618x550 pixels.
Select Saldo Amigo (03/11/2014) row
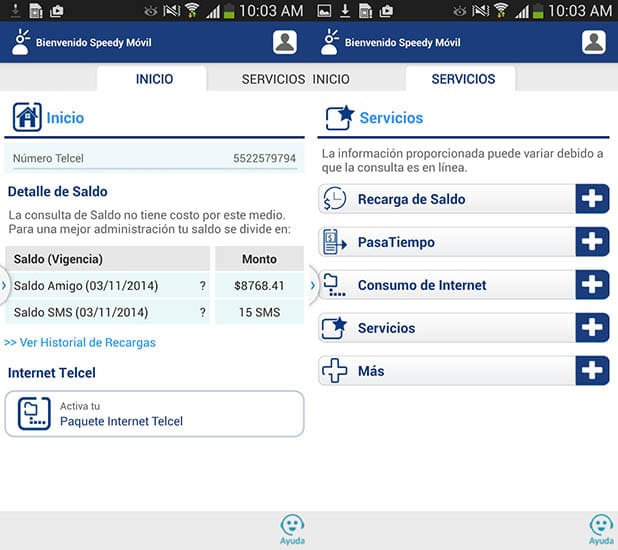pyautogui.click(x=108, y=285)
